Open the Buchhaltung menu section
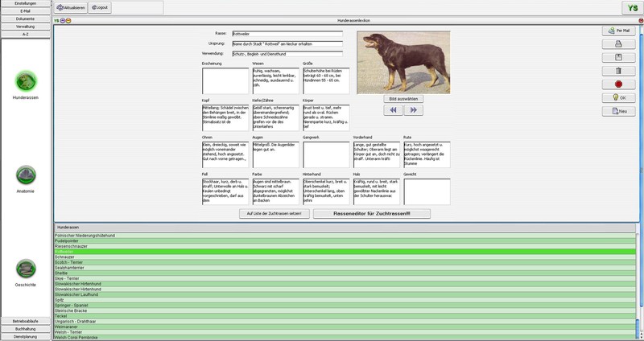Viewport: 644px width, 341px height. 26,329
